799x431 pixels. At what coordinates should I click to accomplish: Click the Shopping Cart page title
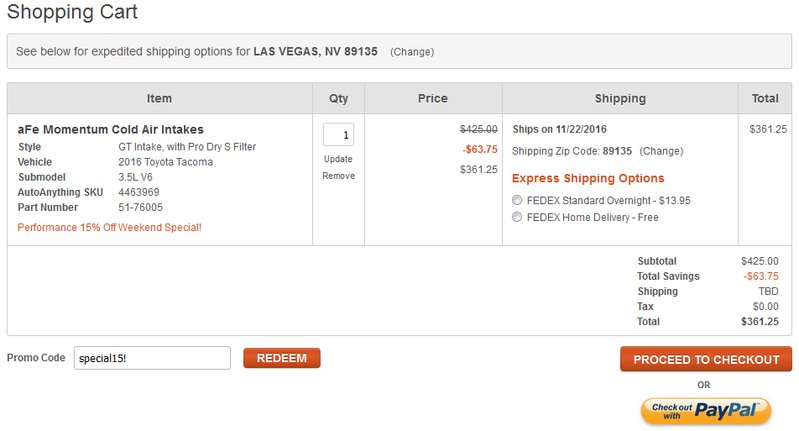click(72, 12)
